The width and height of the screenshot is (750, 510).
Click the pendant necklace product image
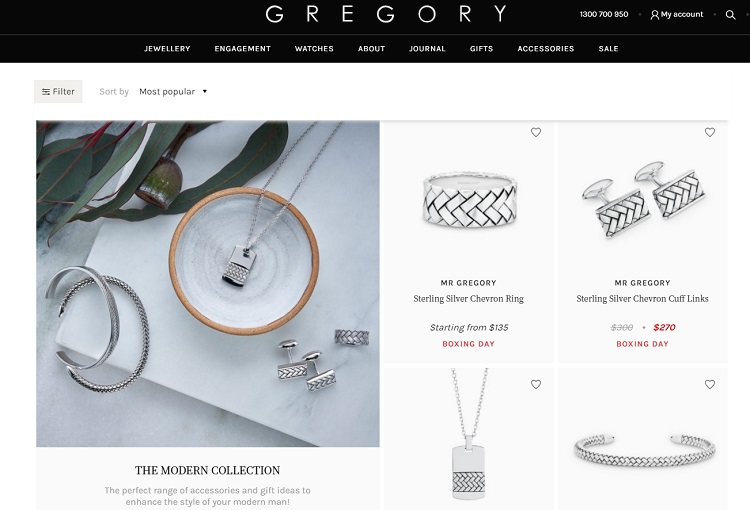469,435
